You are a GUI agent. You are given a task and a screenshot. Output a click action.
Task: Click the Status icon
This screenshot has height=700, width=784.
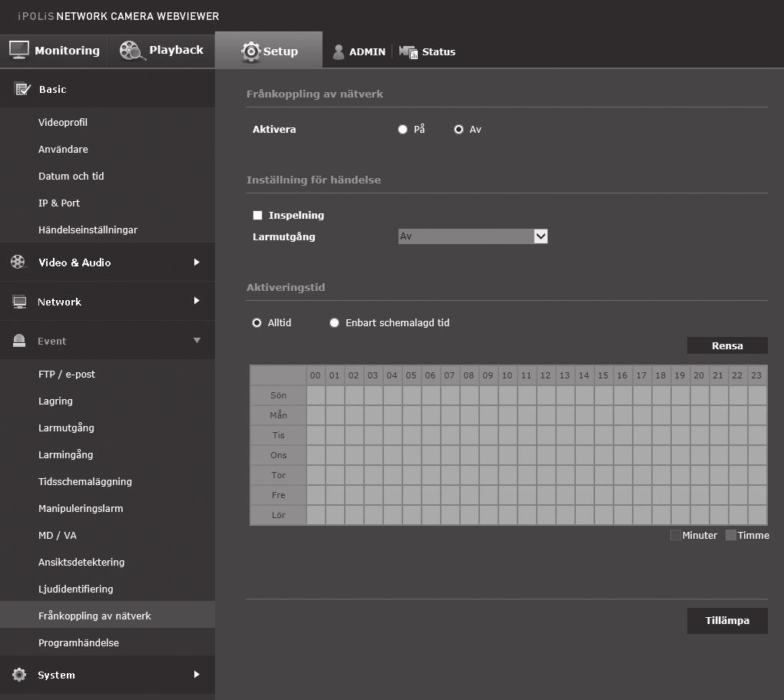click(409, 51)
